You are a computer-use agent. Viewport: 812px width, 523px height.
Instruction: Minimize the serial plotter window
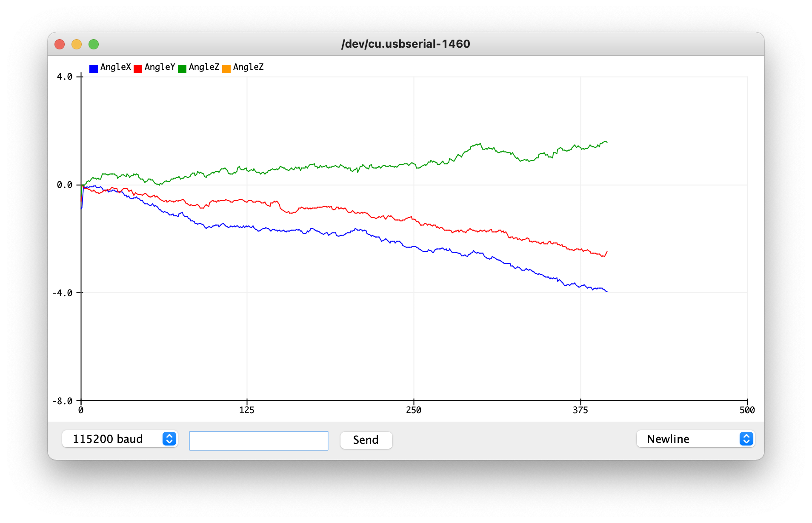click(77, 44)
